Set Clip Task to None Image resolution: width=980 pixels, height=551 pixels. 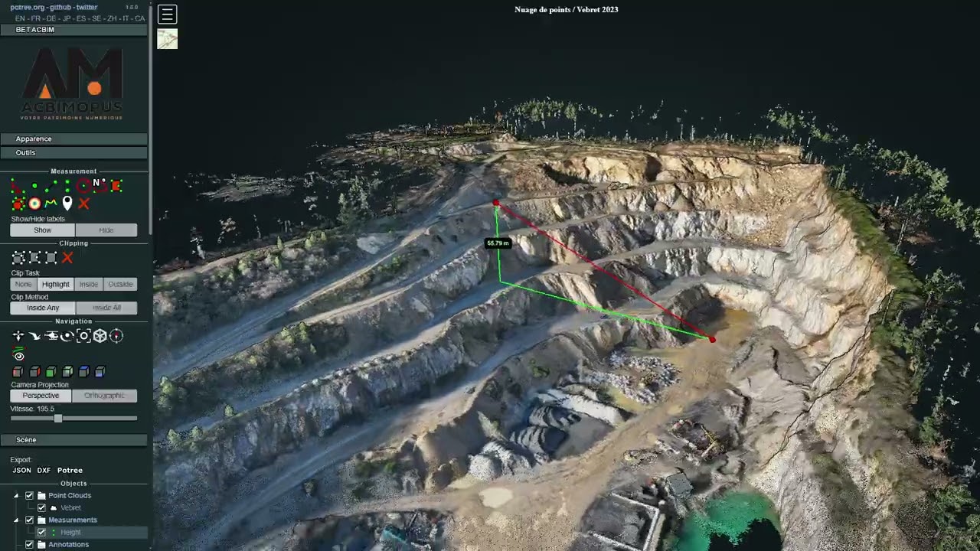click(x=23, y=284)
